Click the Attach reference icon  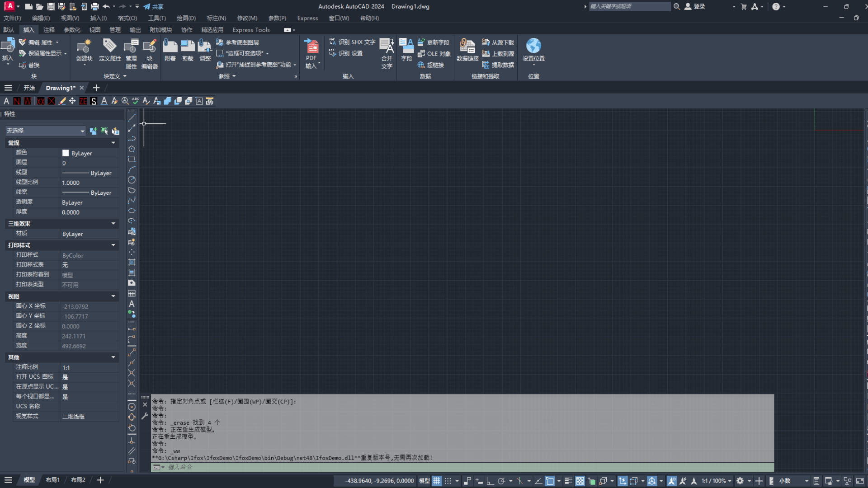[170, 46]
